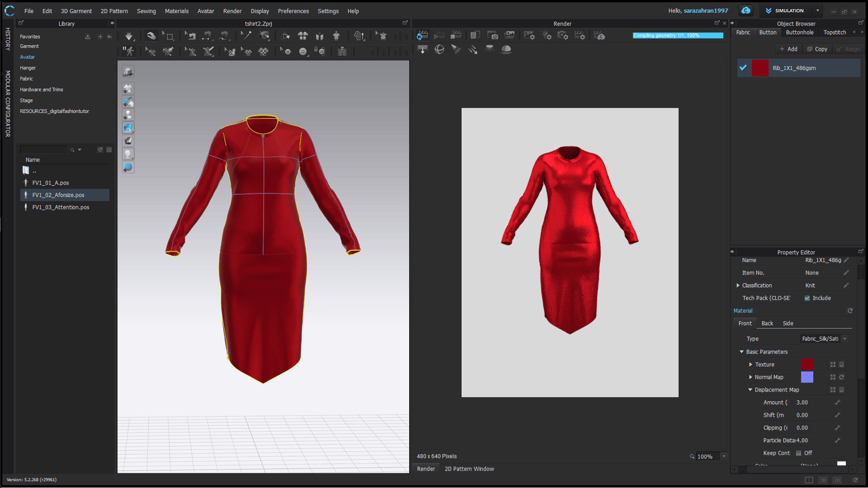
Task: Click the Stop Render clapperboard icon
Action: tap(456, 36)
